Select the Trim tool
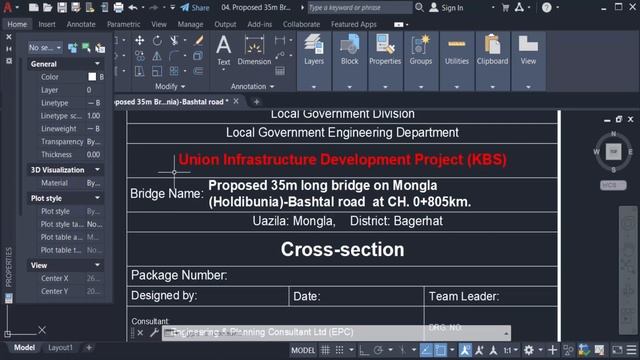This screenshot has width=640, height=360. point(174,40)
